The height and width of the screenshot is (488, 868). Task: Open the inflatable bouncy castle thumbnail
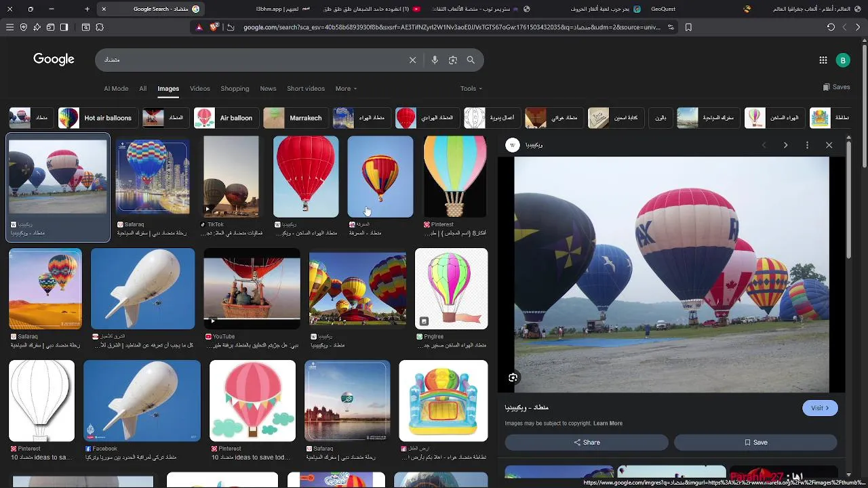(443, 401)
